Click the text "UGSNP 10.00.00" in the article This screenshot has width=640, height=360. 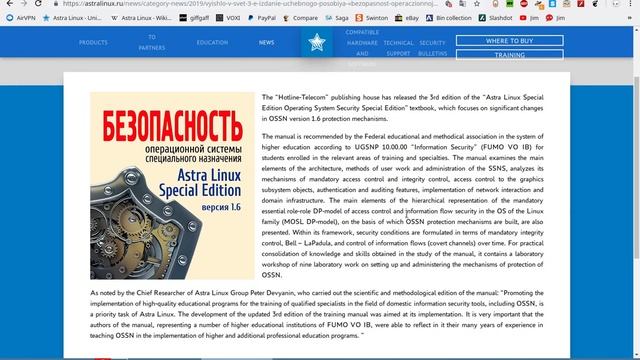pyautogui.click(x=381, y=147)
